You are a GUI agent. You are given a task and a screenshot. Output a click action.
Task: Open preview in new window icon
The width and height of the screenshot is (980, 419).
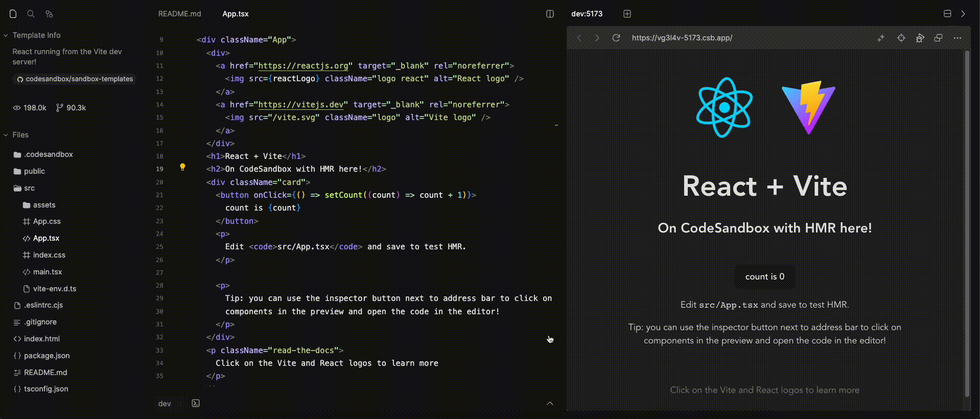(938, 38)
